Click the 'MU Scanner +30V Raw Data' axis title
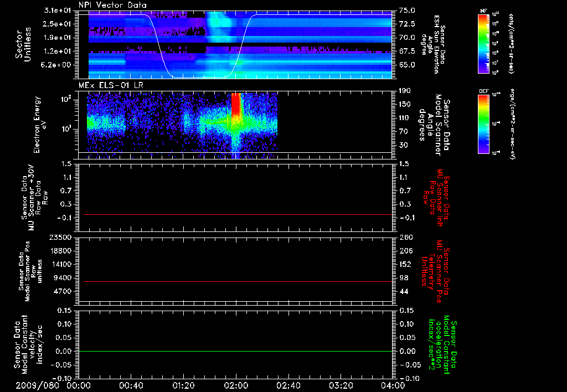This screenshot has width=567, height=392. coord(34,198)
